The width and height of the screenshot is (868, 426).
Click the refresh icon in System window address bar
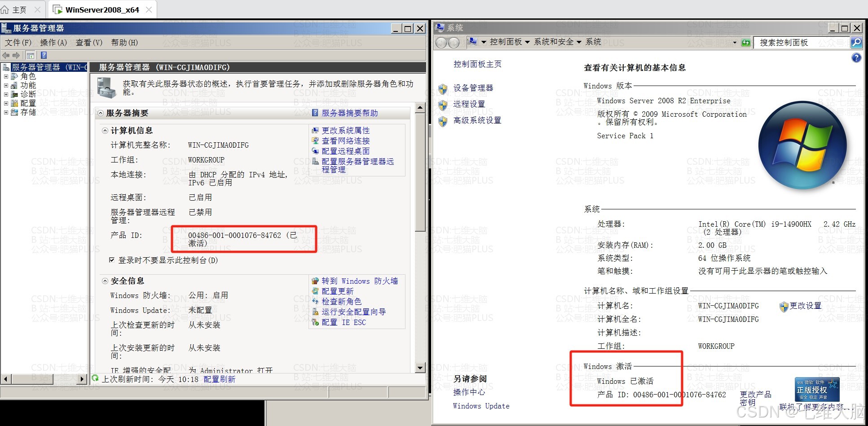click(x=746, y=43)
